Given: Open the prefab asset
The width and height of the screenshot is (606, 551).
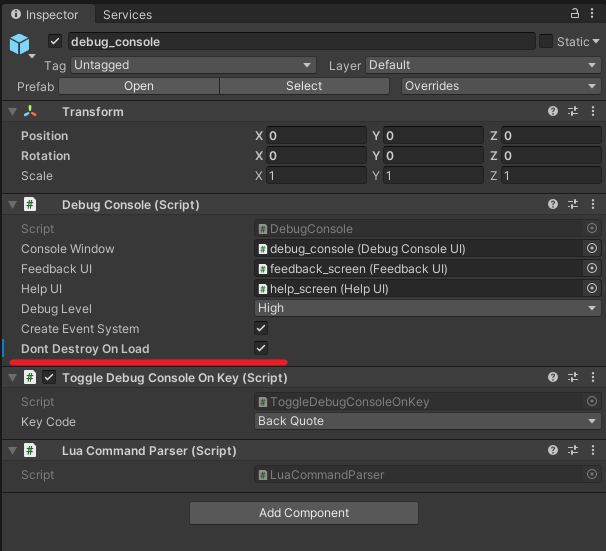Looking at the screenshot, I should (x=139, y=86).
